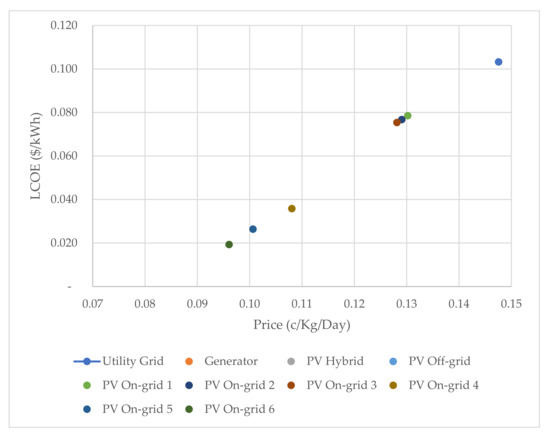Select the teal-blue data point near 0.10
Screen dimensions: 550x438
253,229
